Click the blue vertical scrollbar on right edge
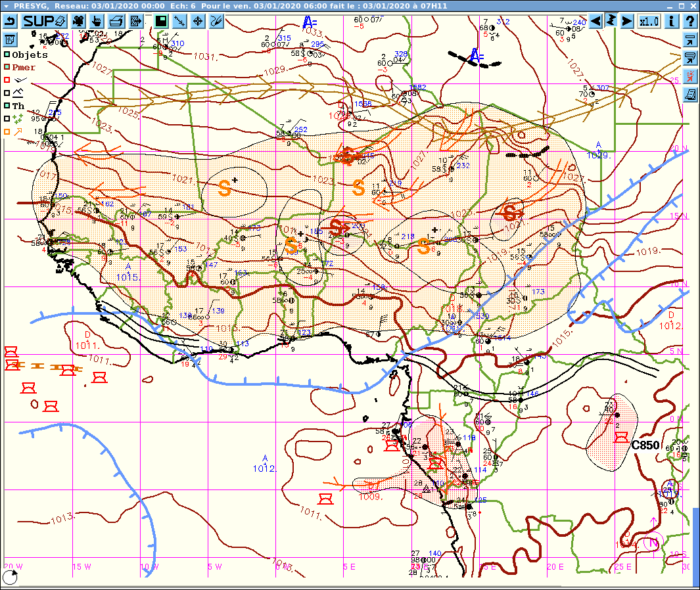Screen dimensions: 700x590 click(696, 546)
